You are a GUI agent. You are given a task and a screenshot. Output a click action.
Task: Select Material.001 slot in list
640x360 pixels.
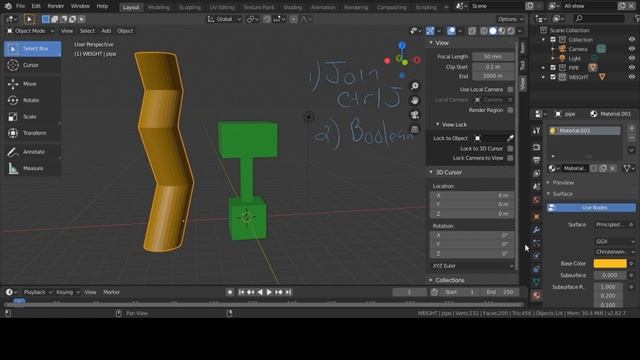point(584,131)
